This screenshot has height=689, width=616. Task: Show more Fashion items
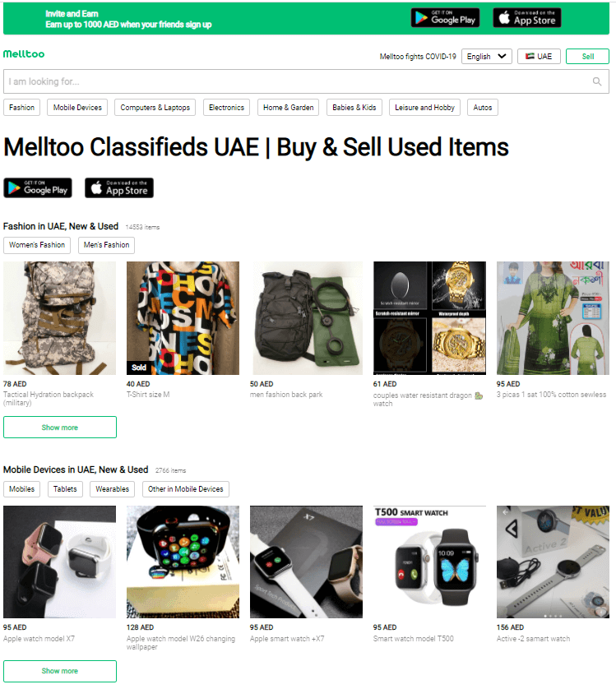tap(60, 427)
